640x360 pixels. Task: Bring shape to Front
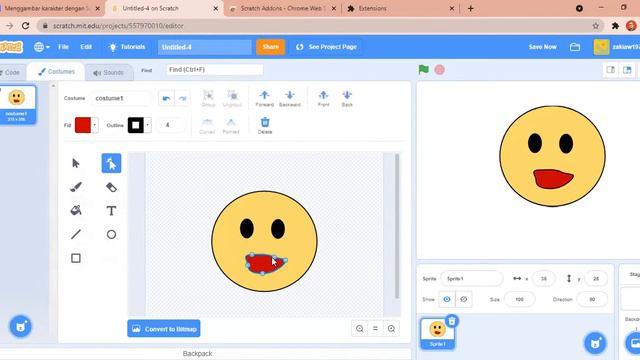tap(323, 98)
